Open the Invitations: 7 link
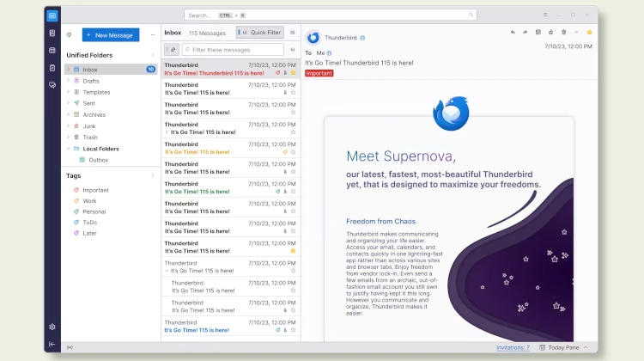644x361 pixels. [513, 347]
